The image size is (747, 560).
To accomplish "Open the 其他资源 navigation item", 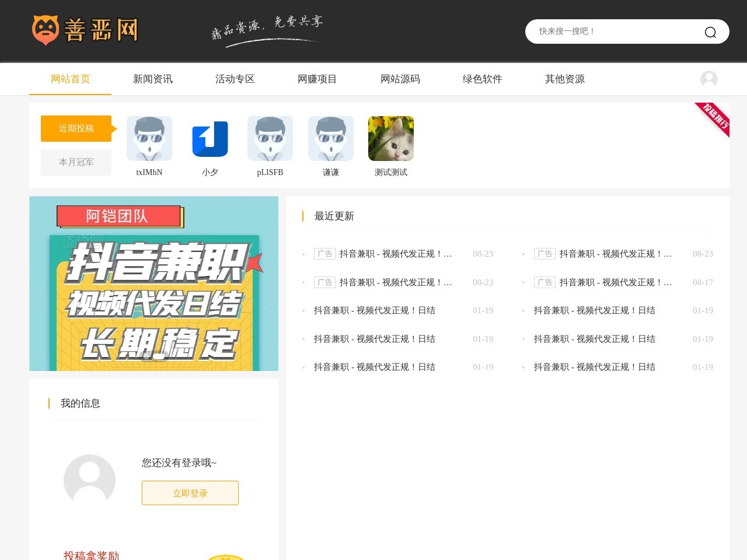I will 565,79.
